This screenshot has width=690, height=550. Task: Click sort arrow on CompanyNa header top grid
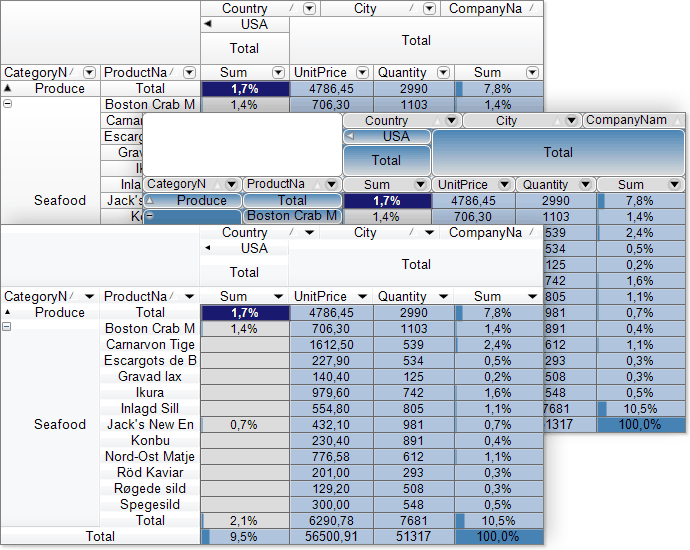coord(532,8)
